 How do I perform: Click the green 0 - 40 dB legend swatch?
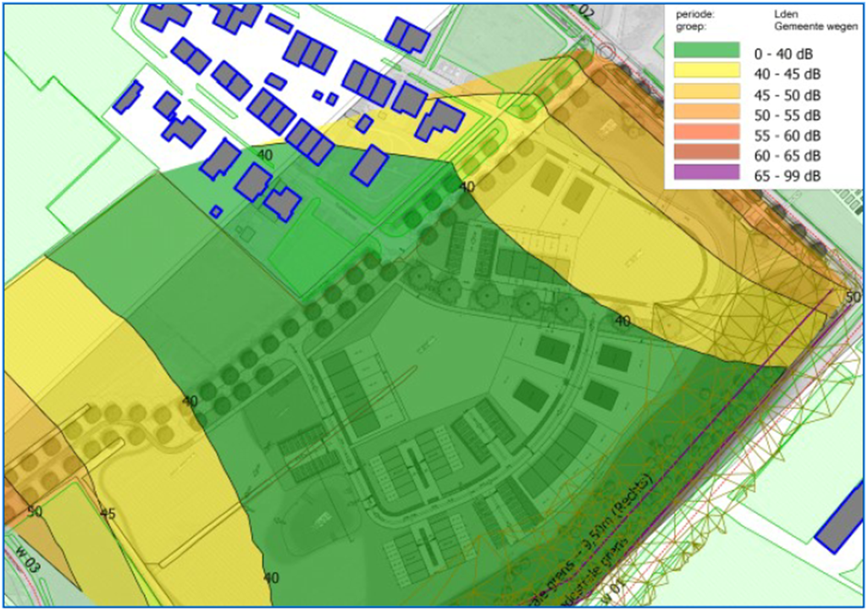point(706,52)
